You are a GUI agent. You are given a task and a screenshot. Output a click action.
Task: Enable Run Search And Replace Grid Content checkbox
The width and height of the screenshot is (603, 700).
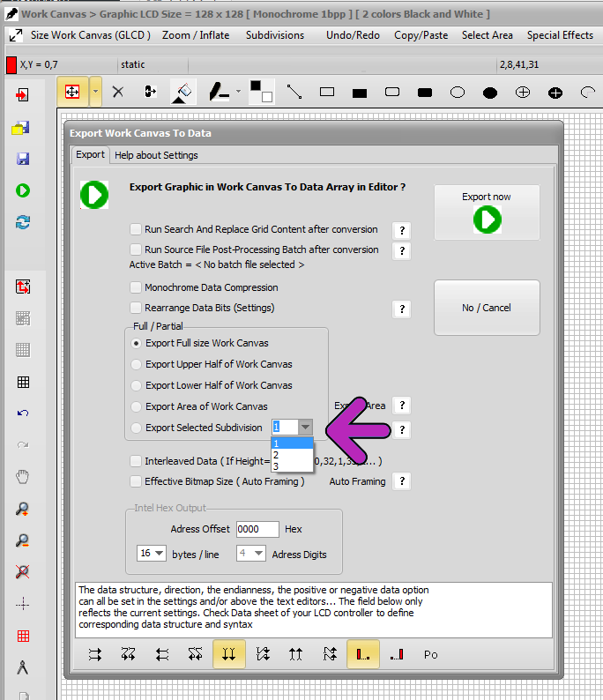(x=135, y=229)
